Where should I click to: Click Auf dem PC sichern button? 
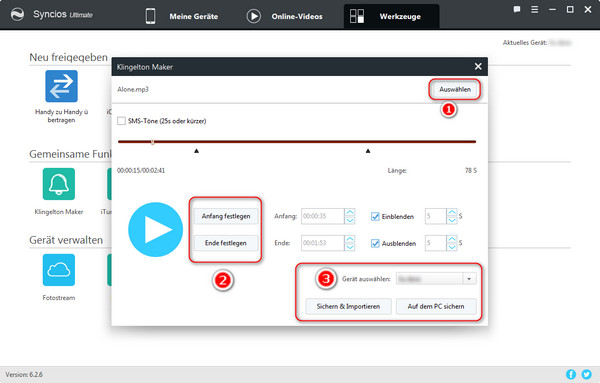point(436,306)
